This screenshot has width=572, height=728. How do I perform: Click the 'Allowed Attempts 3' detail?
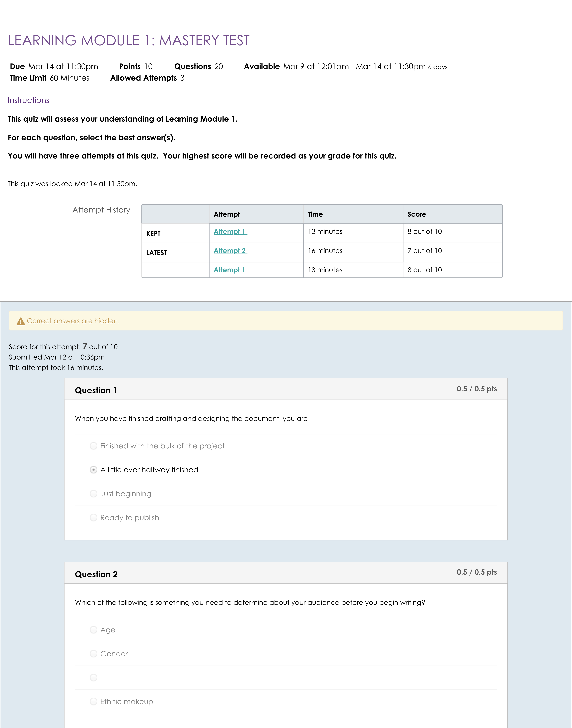(x=147, y=78)
